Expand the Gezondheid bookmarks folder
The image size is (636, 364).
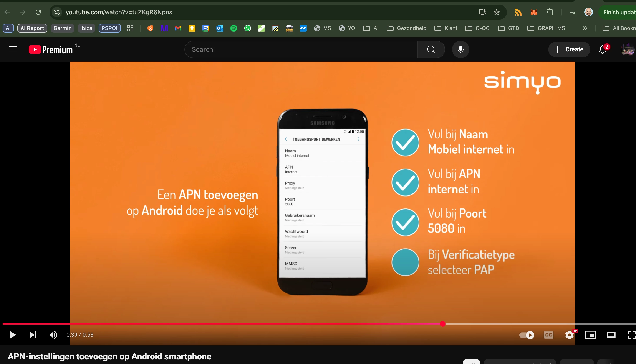click(406, 28)
